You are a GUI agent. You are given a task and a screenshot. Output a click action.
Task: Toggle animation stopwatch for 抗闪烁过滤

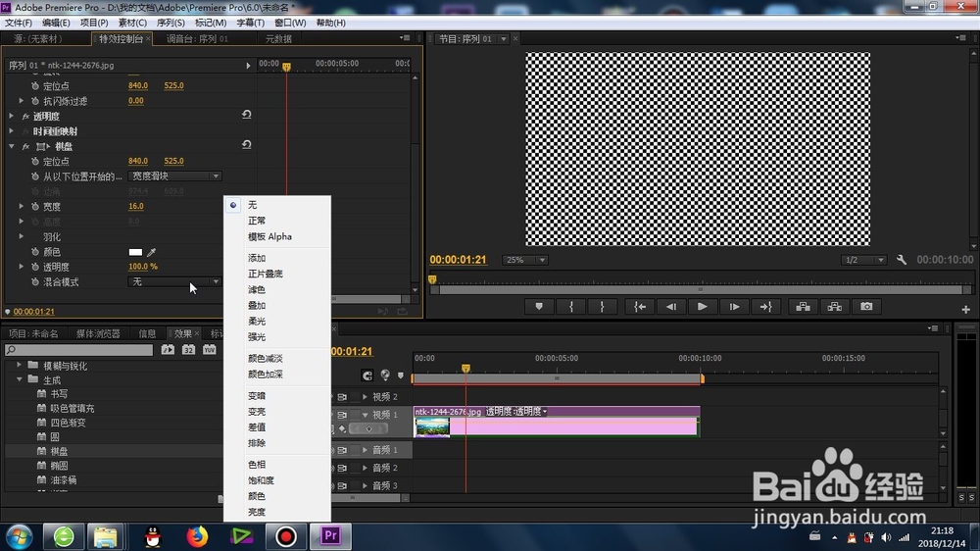35,101
